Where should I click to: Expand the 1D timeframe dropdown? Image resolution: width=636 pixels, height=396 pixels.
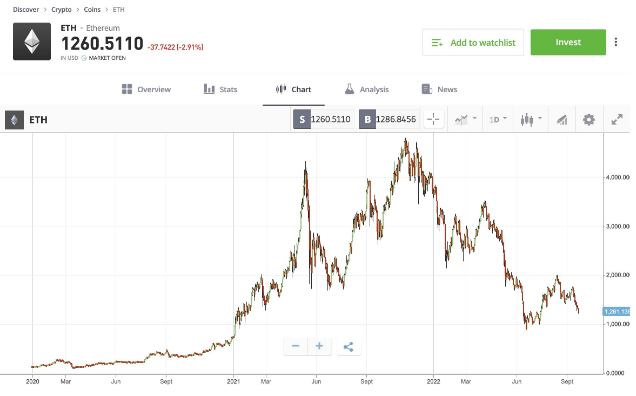[498, 119]
